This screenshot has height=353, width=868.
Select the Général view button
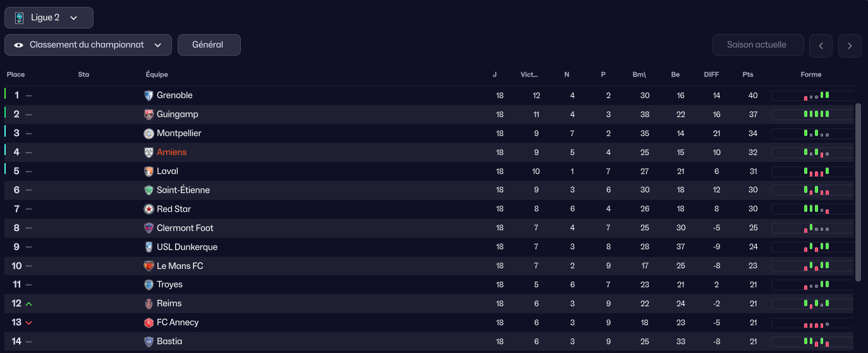click(209, 45)
